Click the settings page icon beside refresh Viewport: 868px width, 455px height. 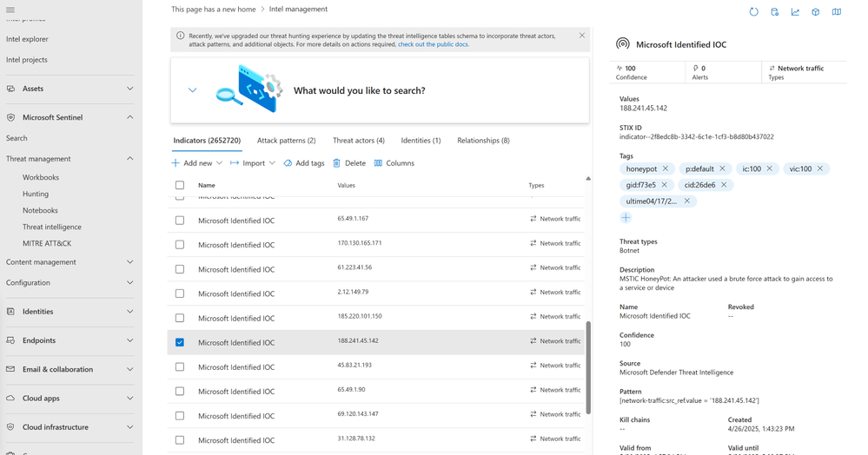pos(774,11)
